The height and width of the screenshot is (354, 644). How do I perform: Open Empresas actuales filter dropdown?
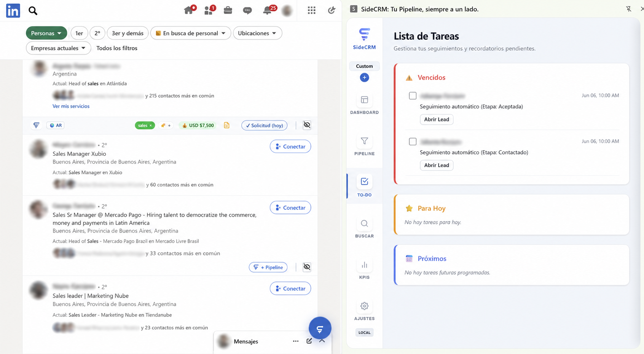(x=59, y=48)
